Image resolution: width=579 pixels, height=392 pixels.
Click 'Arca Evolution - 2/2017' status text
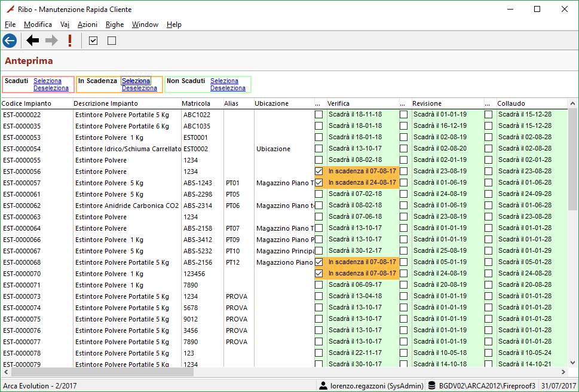pyautogui.click(x=40, y=385)
